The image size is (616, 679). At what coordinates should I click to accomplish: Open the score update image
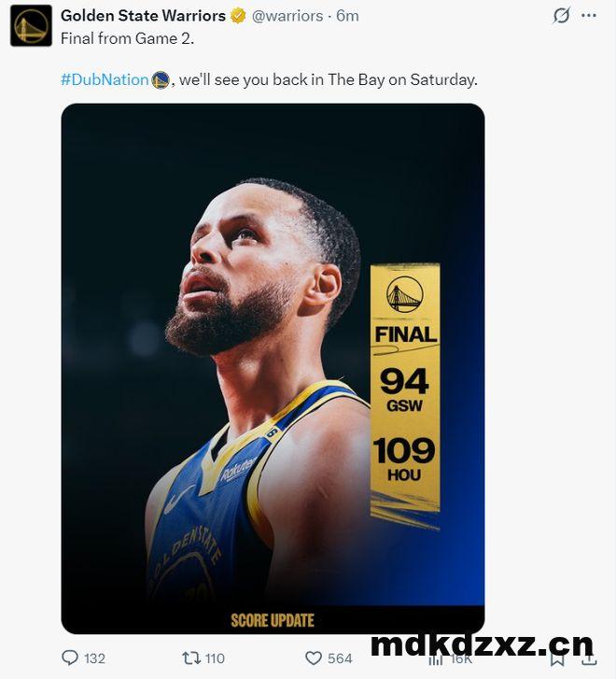273,369
